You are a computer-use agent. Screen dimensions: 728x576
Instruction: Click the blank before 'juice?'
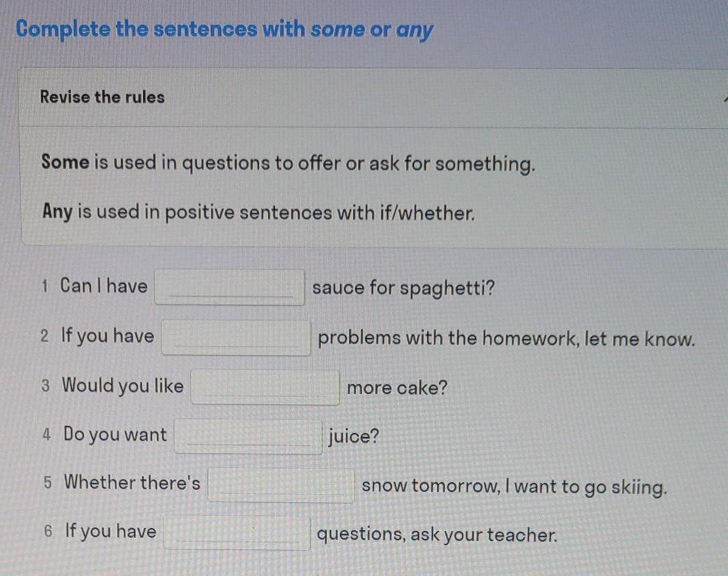click(x=248, y=436)
